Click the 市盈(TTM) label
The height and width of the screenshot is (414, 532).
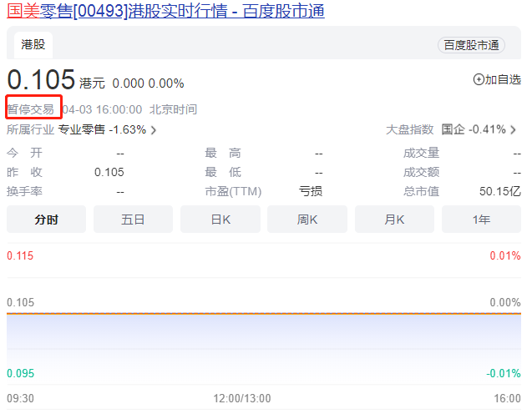click(233, 191)
